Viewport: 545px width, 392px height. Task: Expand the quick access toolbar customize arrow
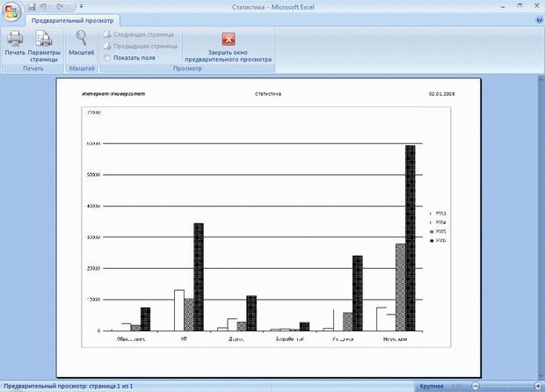81,7
